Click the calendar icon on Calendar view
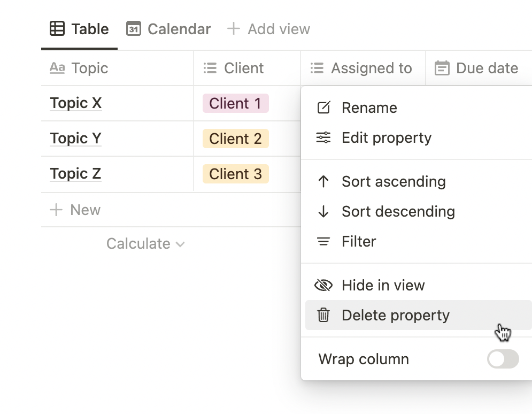Image resolution: width=532 pixels, height=414 pixels. coord(133,29)
